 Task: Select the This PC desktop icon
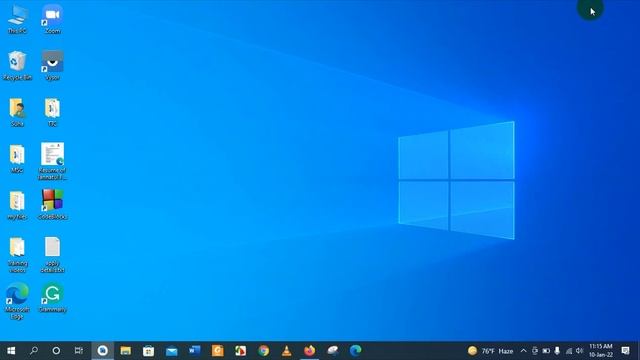pos(17,19)
